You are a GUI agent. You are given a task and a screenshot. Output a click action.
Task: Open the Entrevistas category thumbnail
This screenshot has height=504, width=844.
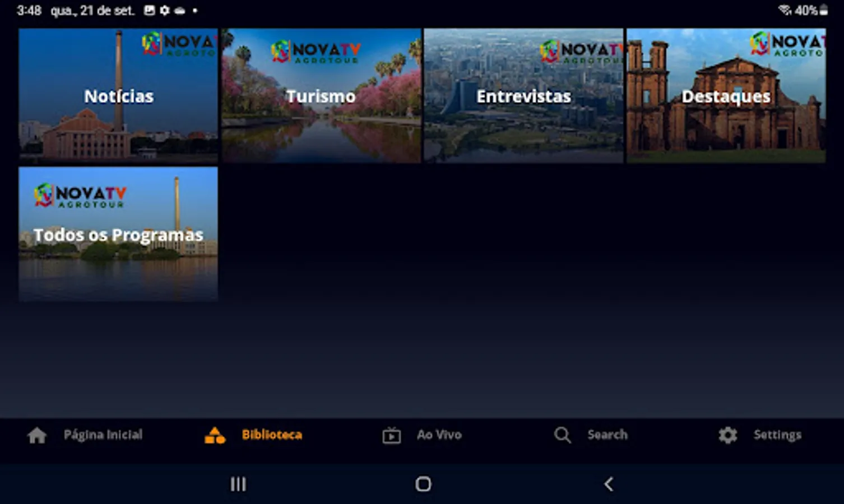click(523, 96)
